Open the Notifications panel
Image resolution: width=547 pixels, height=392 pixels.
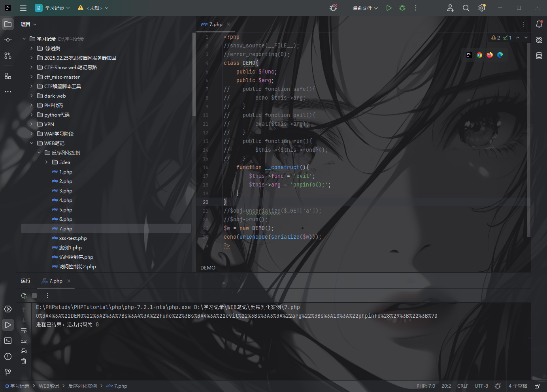point(539,24)
